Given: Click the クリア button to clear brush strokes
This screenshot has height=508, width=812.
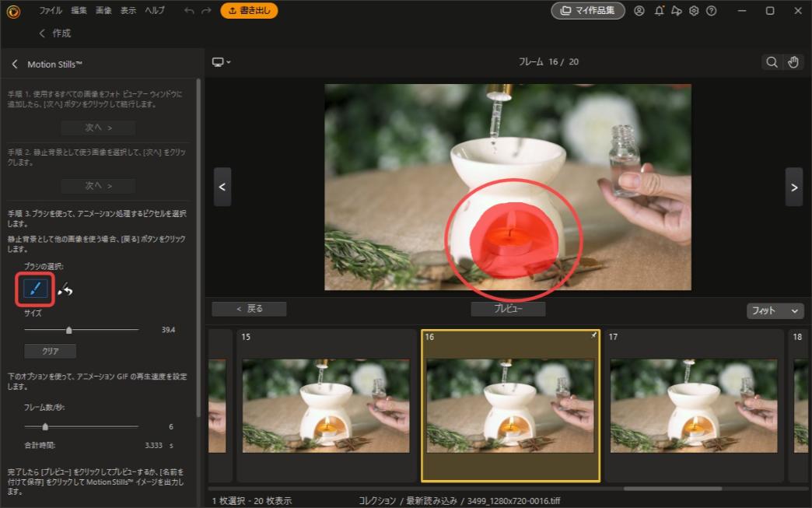Looking at the screenshot, I should tap(50, 351).
